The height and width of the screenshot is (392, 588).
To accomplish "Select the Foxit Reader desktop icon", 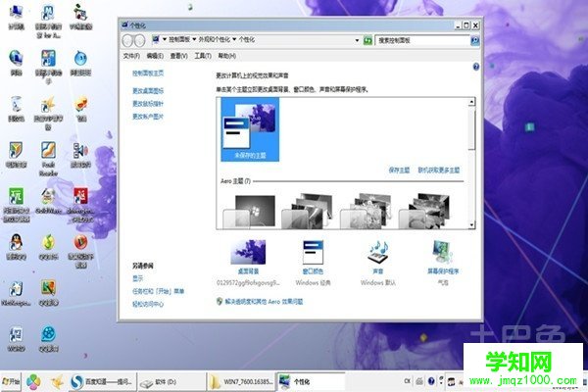I will 48,159.
